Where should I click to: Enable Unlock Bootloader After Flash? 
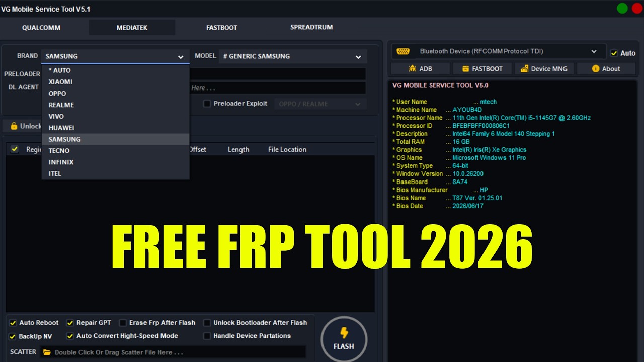[x=207, y=323]
